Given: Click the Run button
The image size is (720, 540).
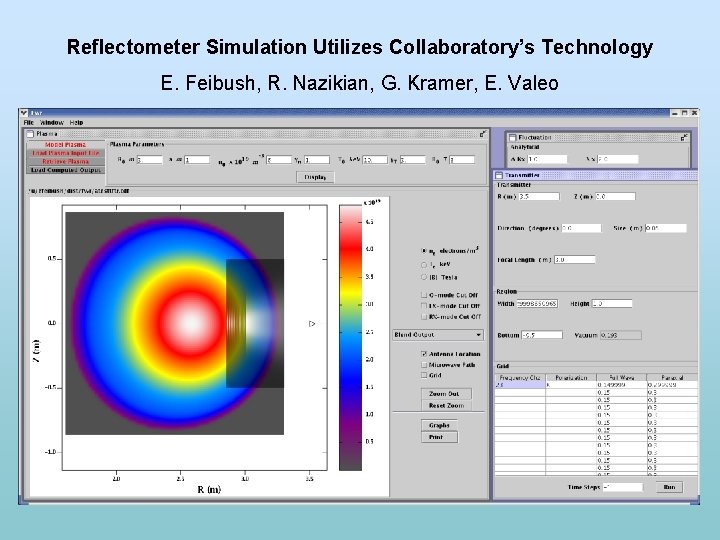Looking at the screenshot, I should coord(669,487).
